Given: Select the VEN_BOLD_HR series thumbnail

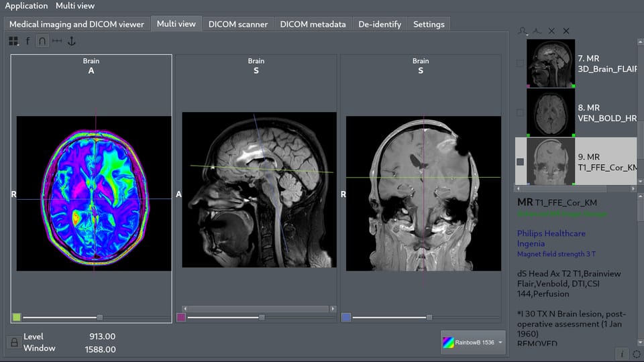Looking at the screenshot, I should (551, 113).
